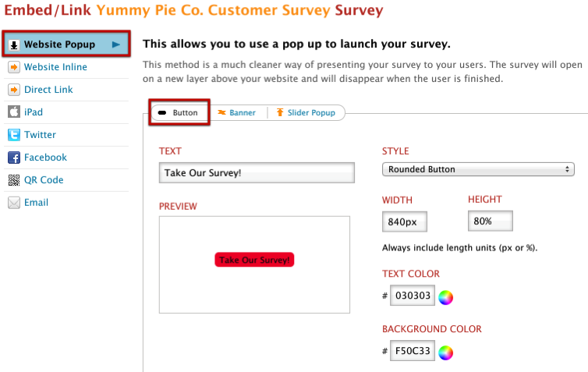Viewport: 588px width, 372px height.
Task: Click the Height input field
Action: pos(490,221)
